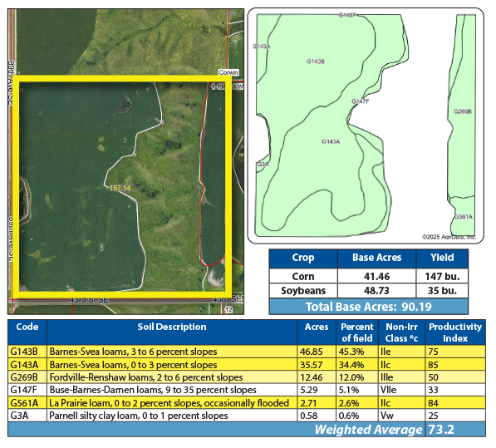The image size is (496, 448).
Task: Click the Productivity Index header
Action: (455, 332)
